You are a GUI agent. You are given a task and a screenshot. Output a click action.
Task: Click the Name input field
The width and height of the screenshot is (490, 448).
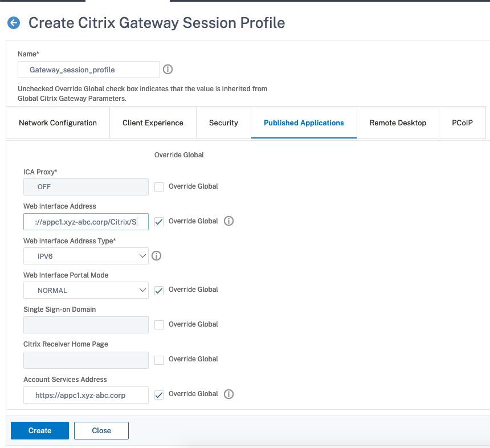[88, 70]
